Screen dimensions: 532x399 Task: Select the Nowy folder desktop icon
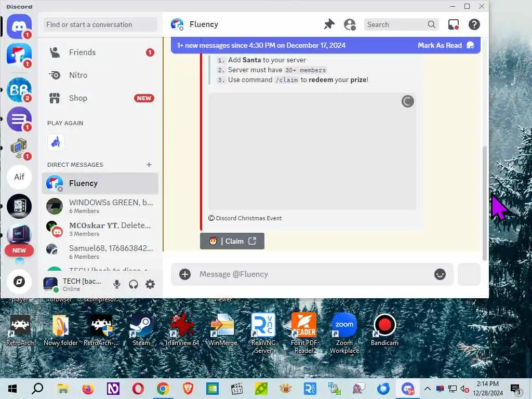[x=60, y=330]
